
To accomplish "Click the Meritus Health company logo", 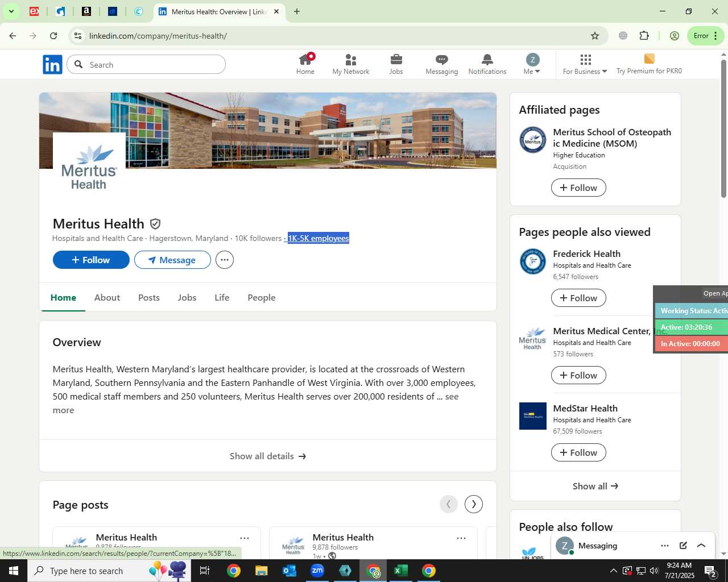I will point(89,169).
